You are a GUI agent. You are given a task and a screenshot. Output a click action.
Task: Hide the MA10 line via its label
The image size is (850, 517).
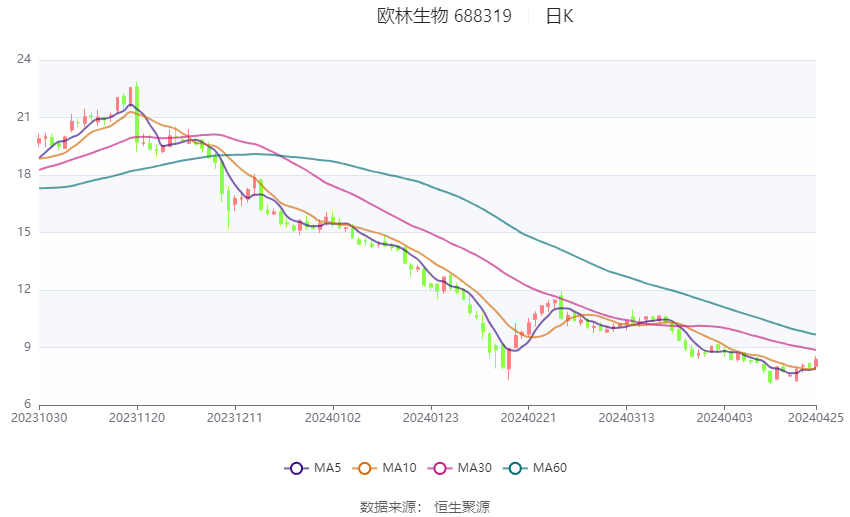point(399,468)
